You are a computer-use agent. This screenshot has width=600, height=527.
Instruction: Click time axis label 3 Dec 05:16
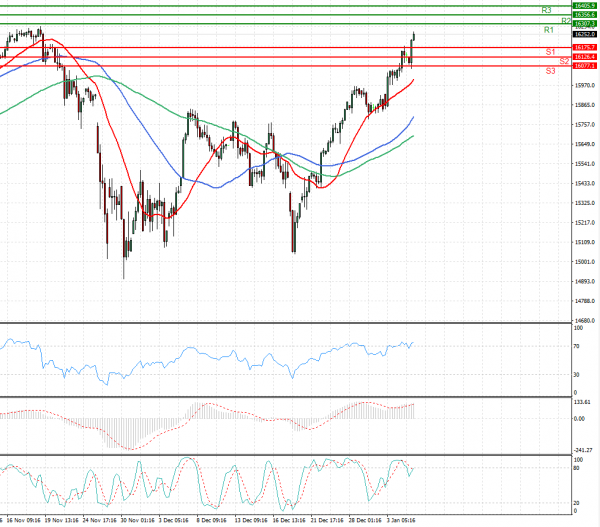(173, 520)
